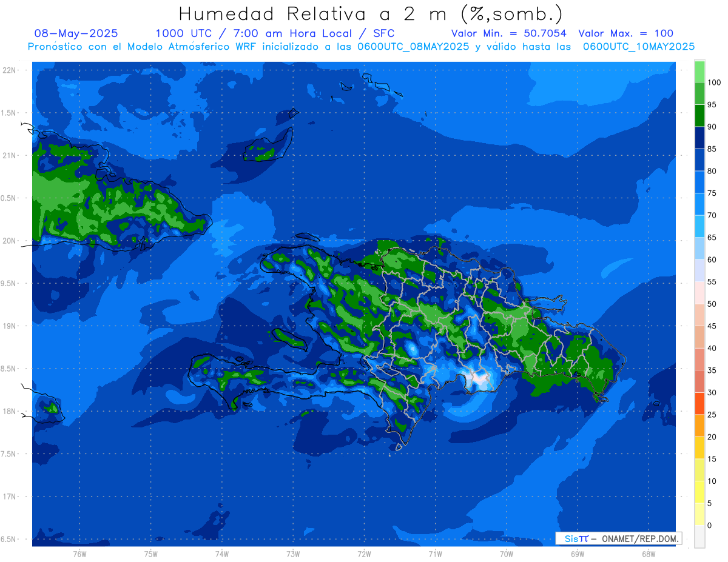Click the legend color band between 25 and 30
Viewport: 728px width, 562px height.
(x=699, y=403)
